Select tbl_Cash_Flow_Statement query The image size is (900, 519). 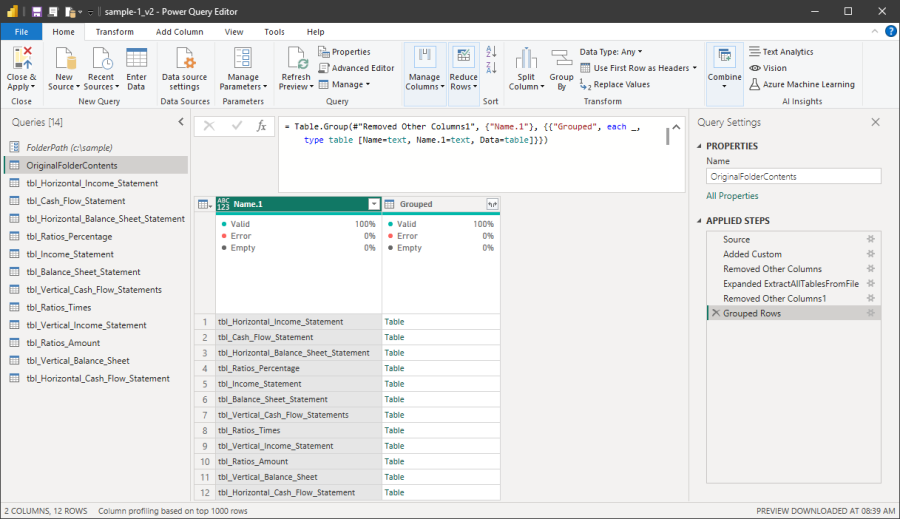(x=95, y=201)
